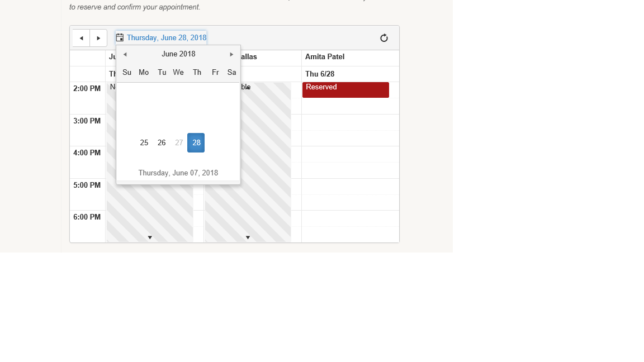Select June 26 in the calendar
Viewport: 644px width, 362px height.
[x=162, y=143]
